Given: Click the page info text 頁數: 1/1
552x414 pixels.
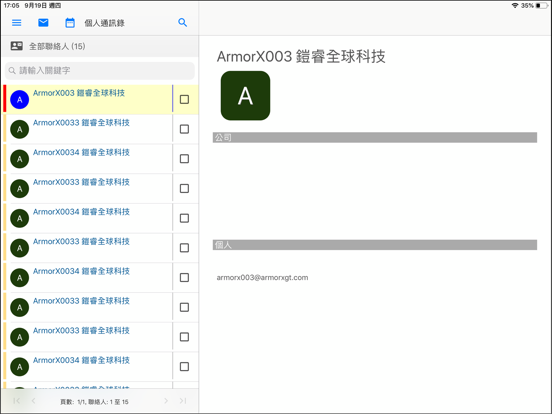Looking at the screenshot, I should click(73, 402).
